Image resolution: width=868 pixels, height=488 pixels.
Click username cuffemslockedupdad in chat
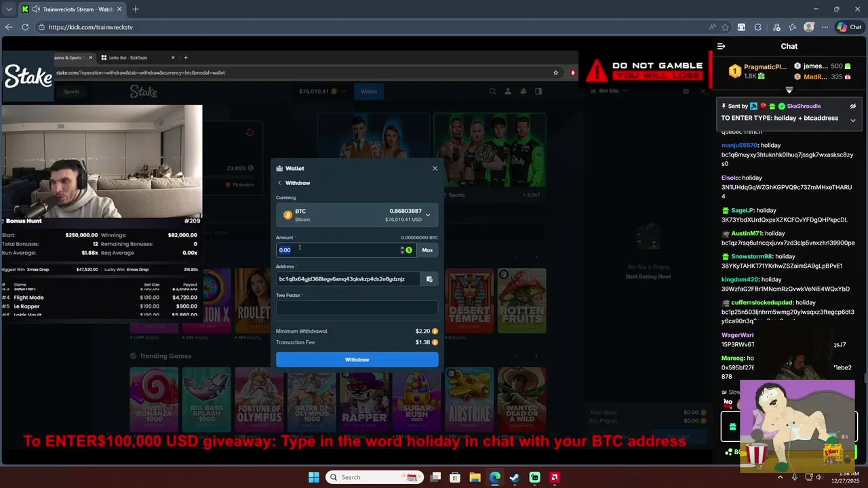coord(762,302)
